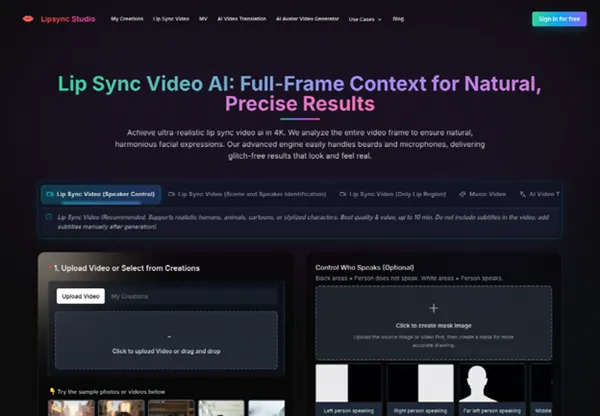The image size is (600, 416).
Task: Click '1. Upload Video or Select from Creations' heading
Action: pos(127,268)
